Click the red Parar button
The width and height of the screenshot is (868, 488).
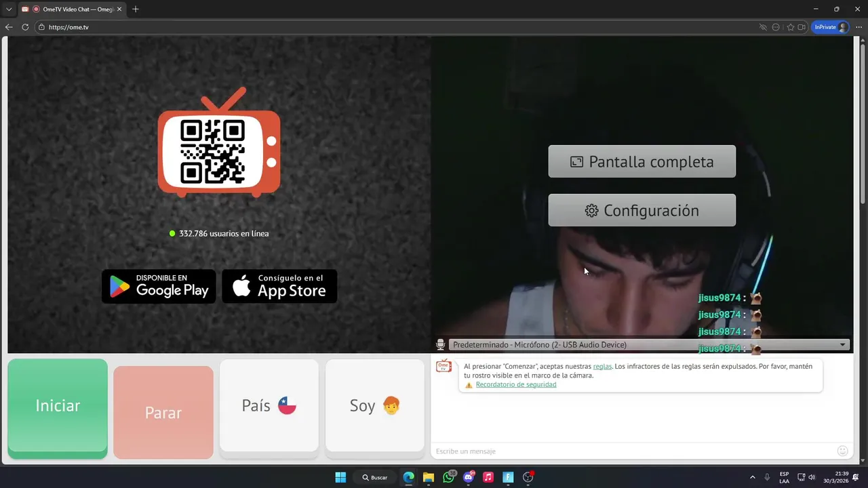163,413
